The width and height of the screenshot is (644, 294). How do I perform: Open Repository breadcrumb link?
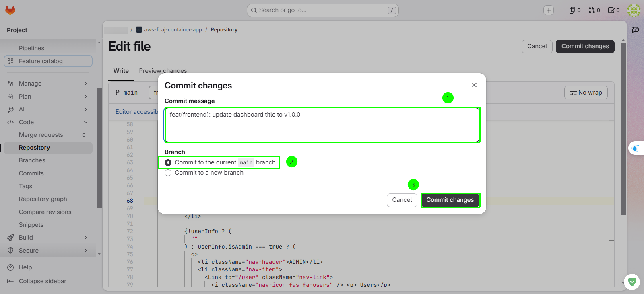(x=224, y=30)
